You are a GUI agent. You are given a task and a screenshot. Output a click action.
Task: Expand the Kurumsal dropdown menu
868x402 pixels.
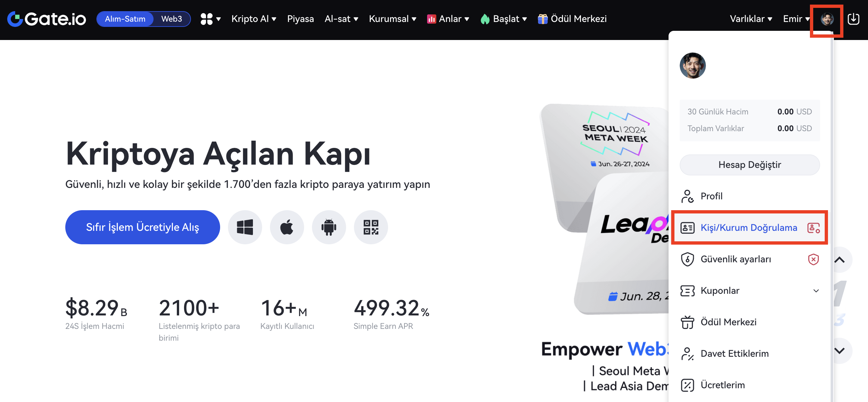393,19
